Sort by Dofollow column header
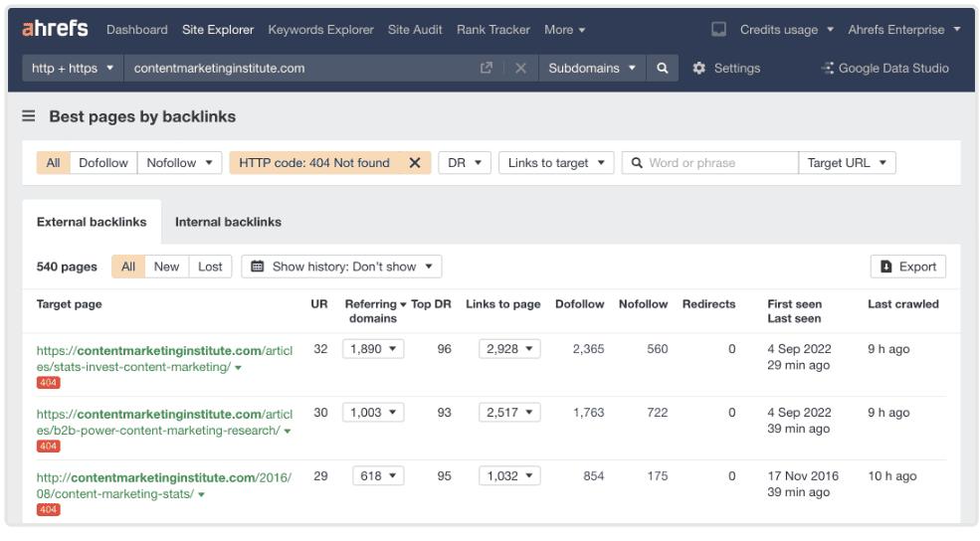 pyautogui.click(x=579, y=304)
